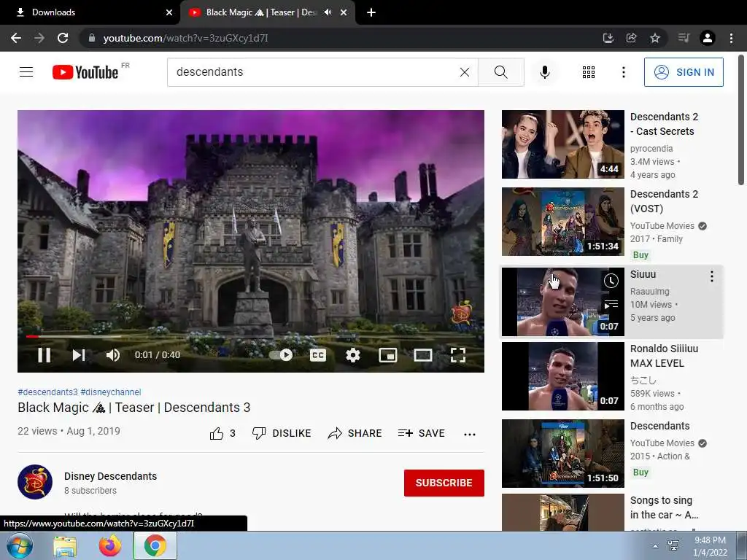Open YouTube settings three-dot menu

[623, 72]
